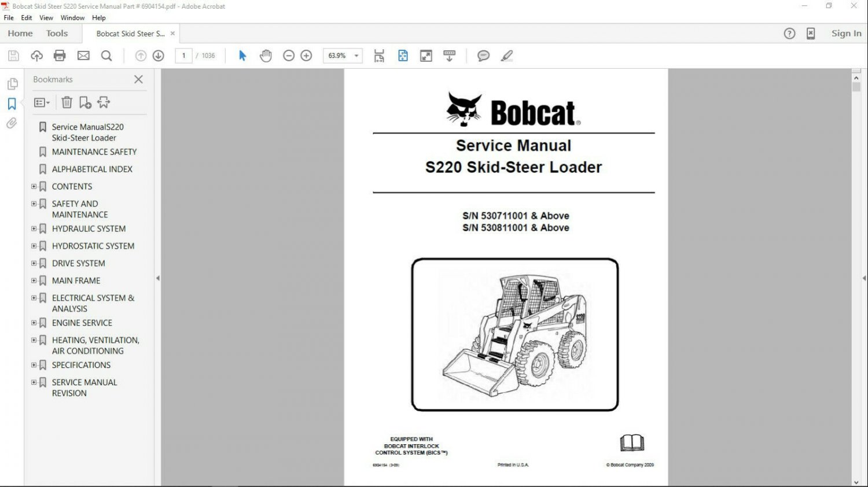Expand MAIN FRAME bookmark

pos(34,281)
